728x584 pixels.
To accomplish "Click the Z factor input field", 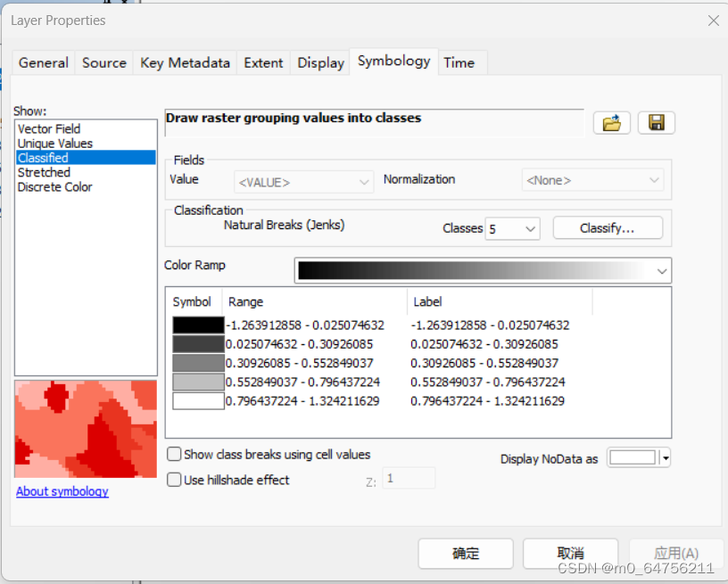I will (409, 477).
